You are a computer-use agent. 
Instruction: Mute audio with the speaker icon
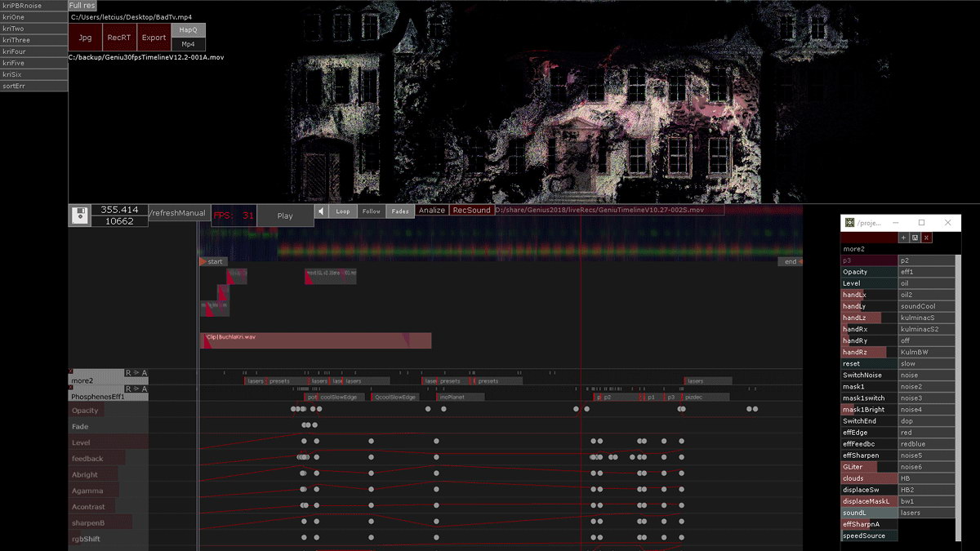point(321,211)
